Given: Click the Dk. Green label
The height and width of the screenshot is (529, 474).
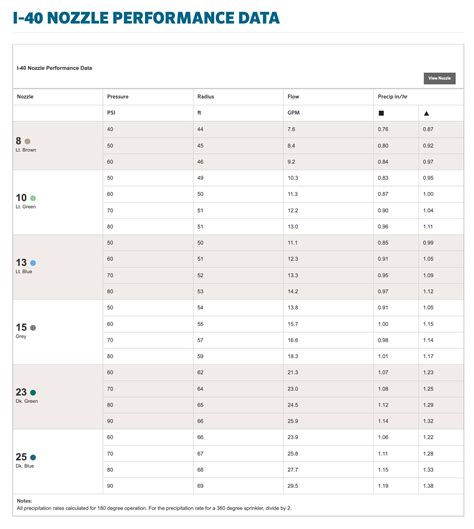Looking at the screenshot, I should coord(27,401).
